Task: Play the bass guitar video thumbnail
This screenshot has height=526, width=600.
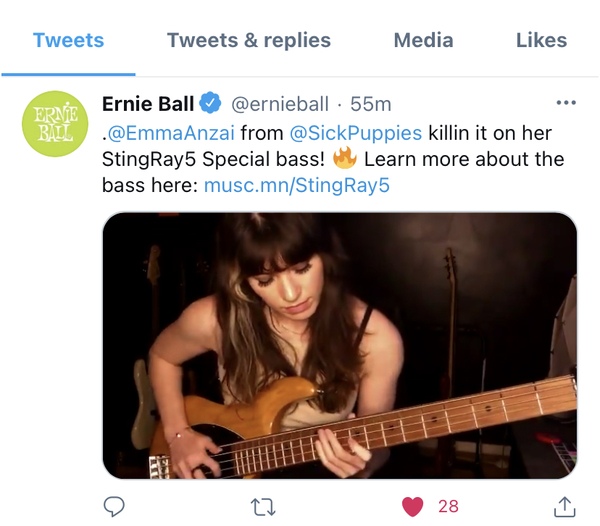Action: (340, 345)
